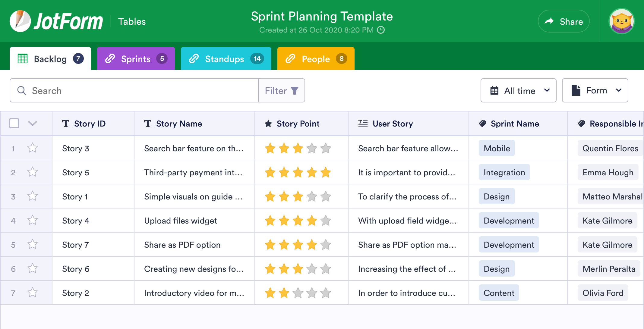Toggle the checkbox in the header row

[14, 124]
